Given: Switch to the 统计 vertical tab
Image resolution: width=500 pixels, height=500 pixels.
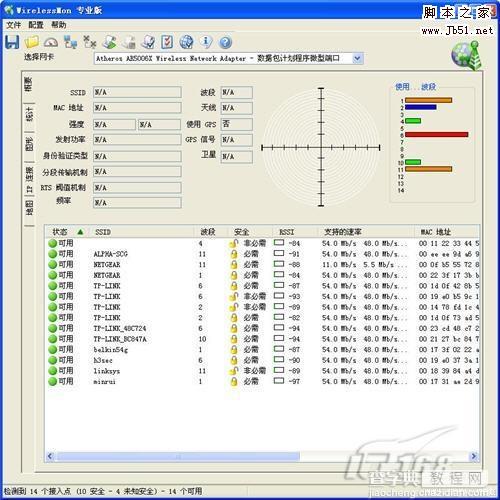Looking at the screenshot, I should [x=29, y=115].
